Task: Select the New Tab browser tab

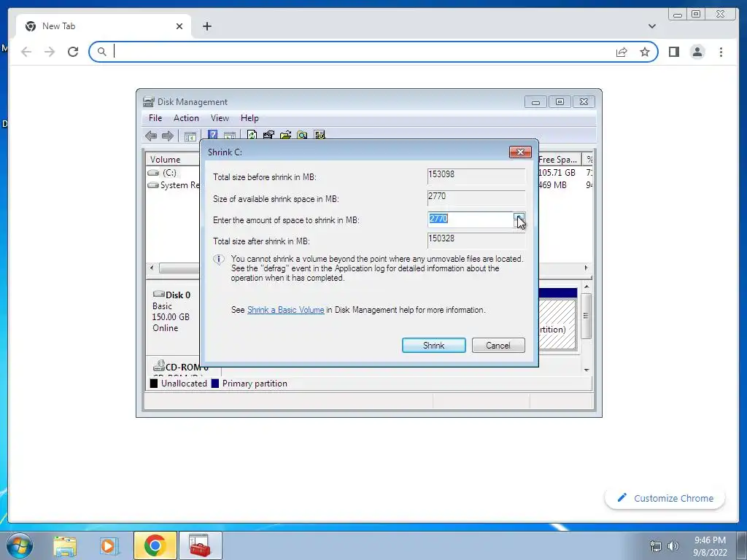Action: [104, 26]
